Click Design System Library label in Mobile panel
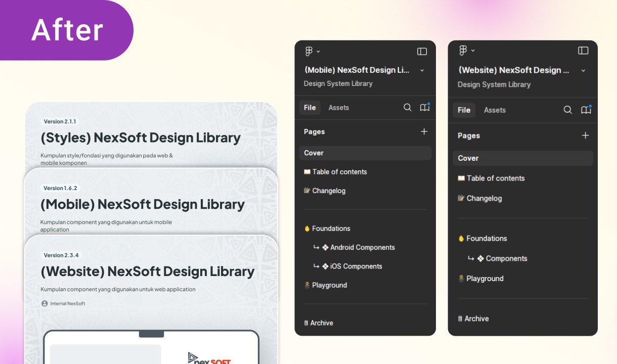617x364 pixels. point(338,83)
